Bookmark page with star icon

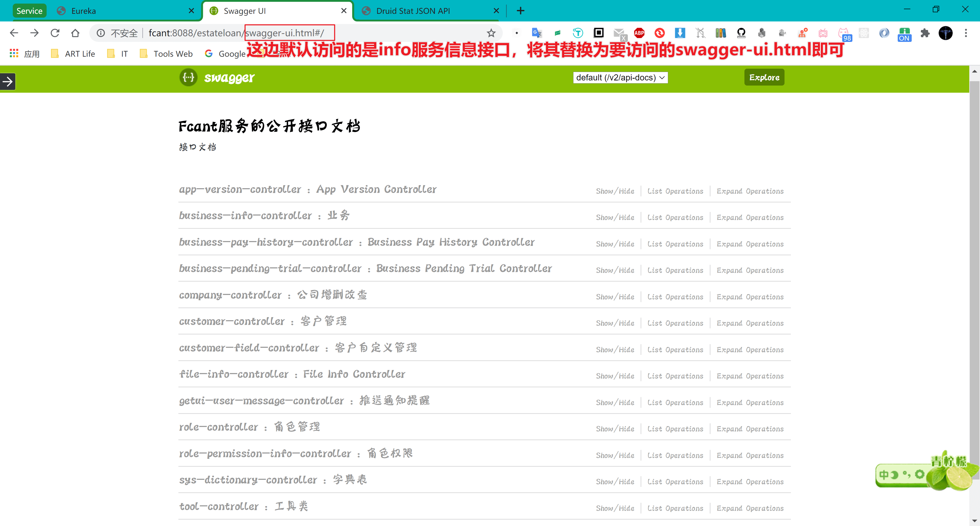click(491, 33)
